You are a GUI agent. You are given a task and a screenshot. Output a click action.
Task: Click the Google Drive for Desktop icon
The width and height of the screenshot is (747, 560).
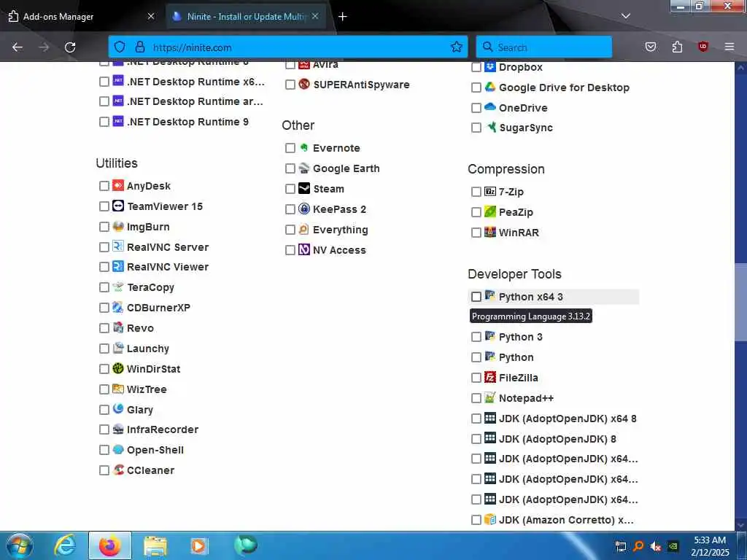coord(490,87)
